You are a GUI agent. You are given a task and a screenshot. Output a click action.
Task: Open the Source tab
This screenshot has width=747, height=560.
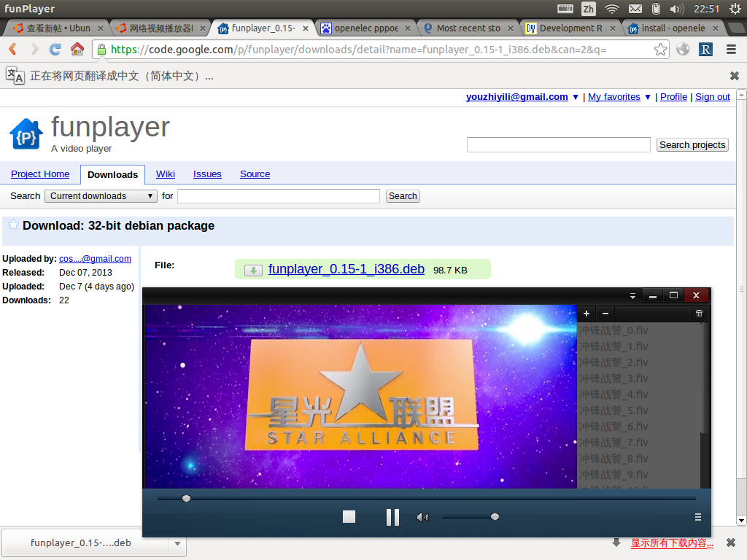255,174
